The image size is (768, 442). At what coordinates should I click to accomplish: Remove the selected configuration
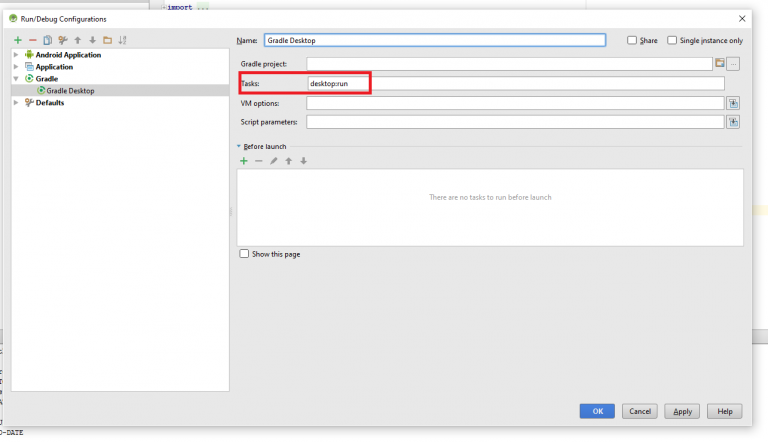[32, 40]
